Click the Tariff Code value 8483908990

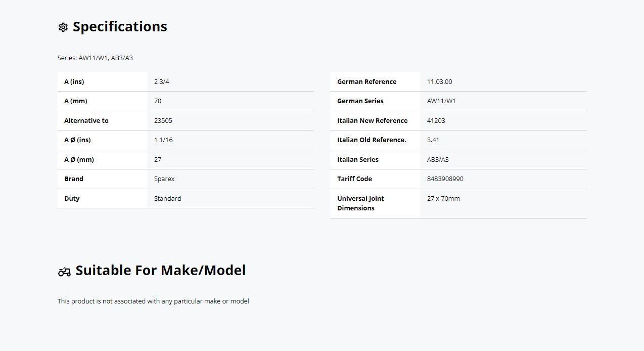pyautogui.click(x=445, y=179)
